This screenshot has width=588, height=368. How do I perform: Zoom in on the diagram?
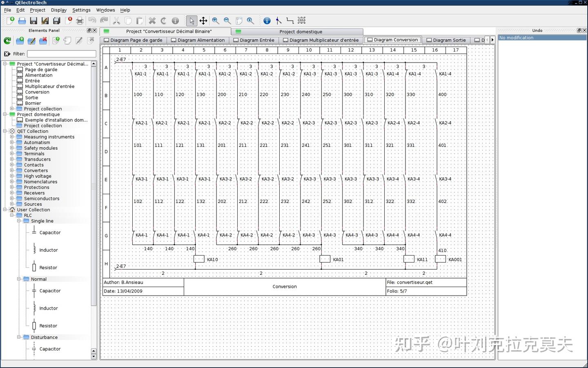point(215,20)
